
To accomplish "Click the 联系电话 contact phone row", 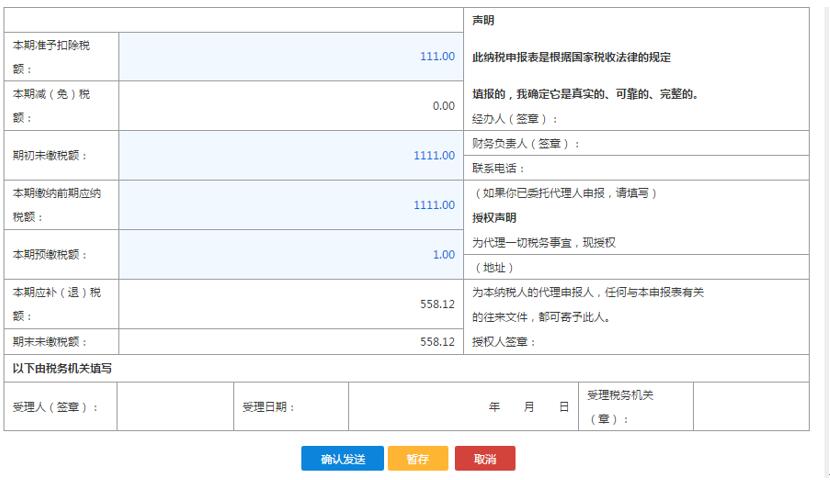I will tap(636, 168).
